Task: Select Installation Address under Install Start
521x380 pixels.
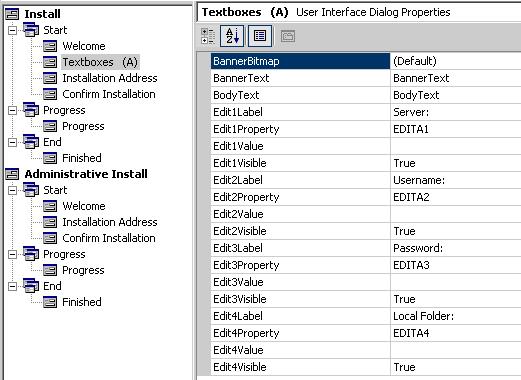Action: point(110,78)
